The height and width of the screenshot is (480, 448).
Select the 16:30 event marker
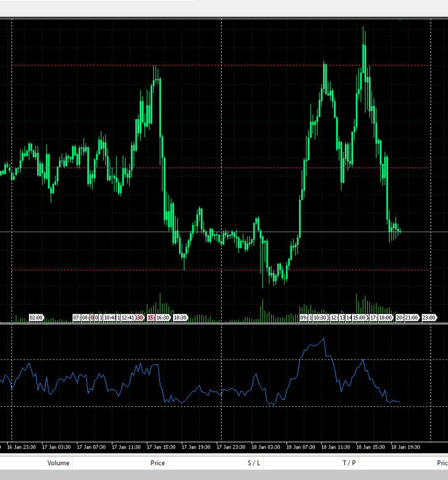point(163,318)
